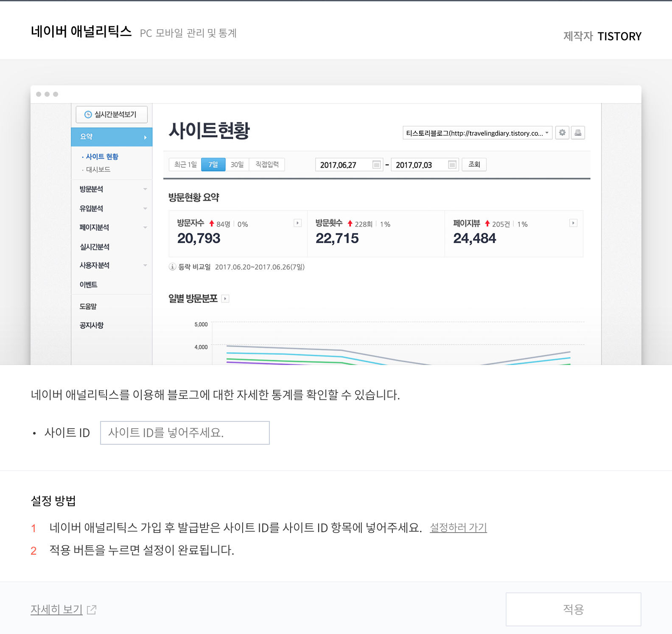Click the 실시간분석보기 button in preview

coord(112,115)
